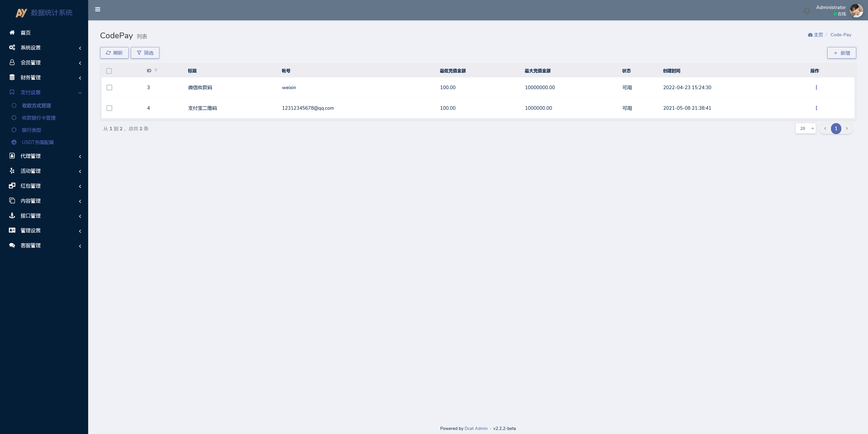Click the Dcat Admin footer link
Image resolution: width=868 pixels, height=434 pixels.
[476, 428]
